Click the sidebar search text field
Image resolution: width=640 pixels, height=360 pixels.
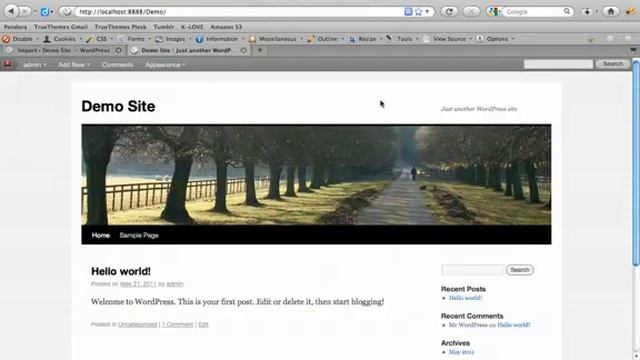pyautogui.click(x=473, y=270)
